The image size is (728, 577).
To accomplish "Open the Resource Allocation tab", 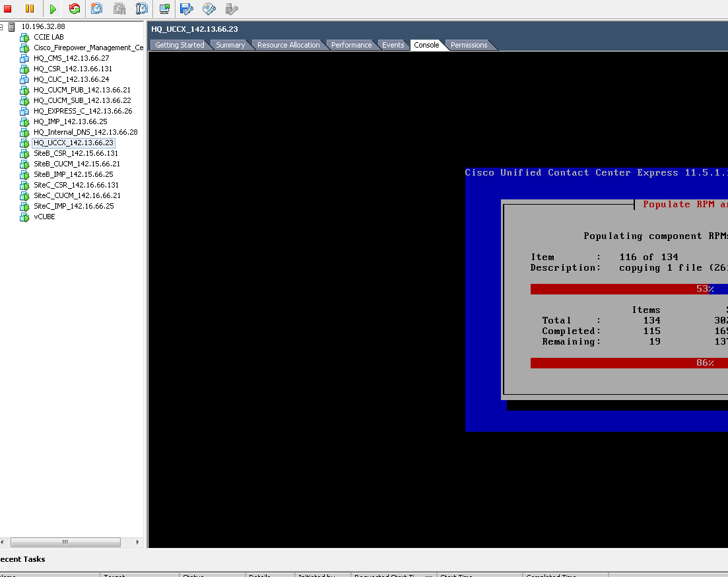I will click(x=288, y=45).
